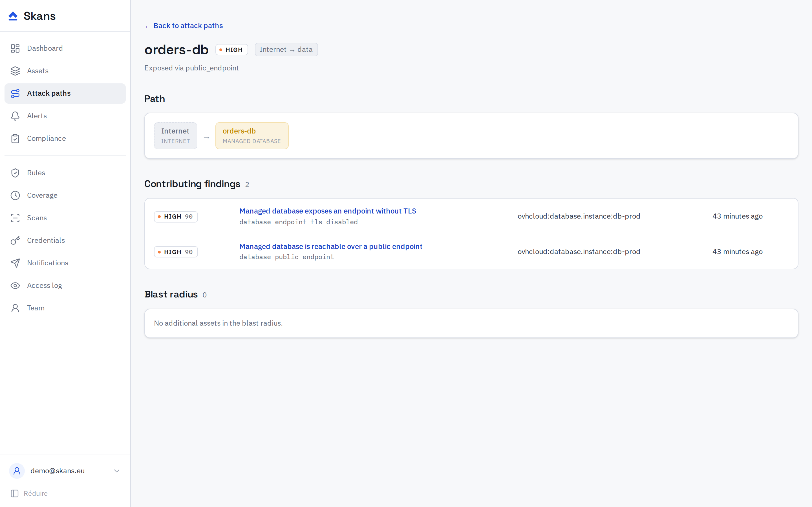Click the Skans logo icon
The image size is (812, 507).
pyautogui.click(x=13, y=16)
